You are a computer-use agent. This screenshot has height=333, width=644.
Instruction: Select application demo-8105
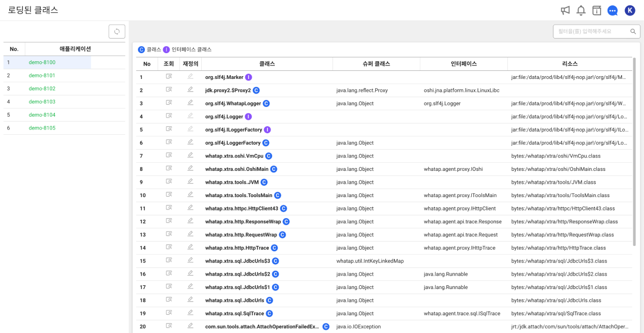(x=42, y=128)
